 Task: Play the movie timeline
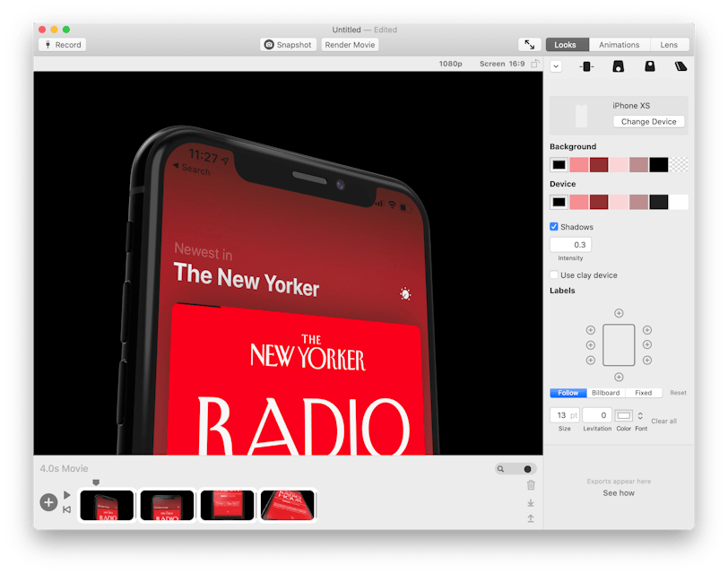click(x=67, y=494)
